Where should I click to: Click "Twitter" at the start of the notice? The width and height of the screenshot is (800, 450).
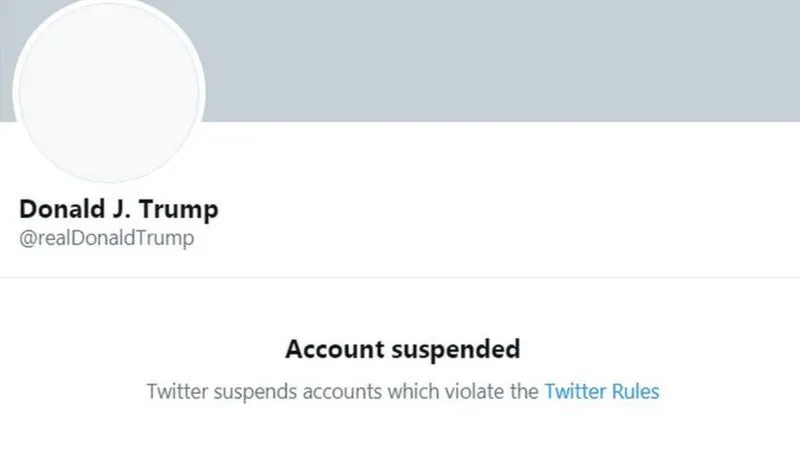175,390
